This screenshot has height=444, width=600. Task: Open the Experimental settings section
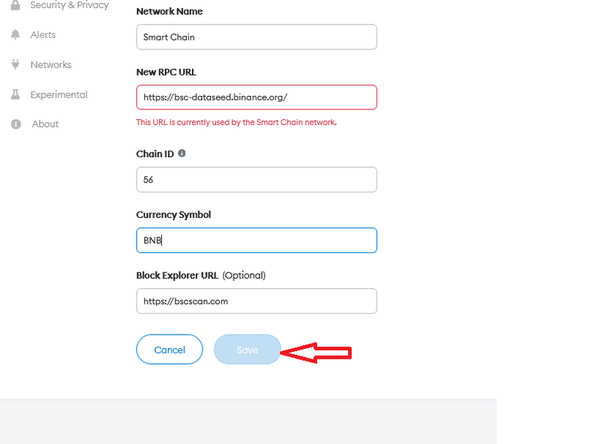coord(59,95)
